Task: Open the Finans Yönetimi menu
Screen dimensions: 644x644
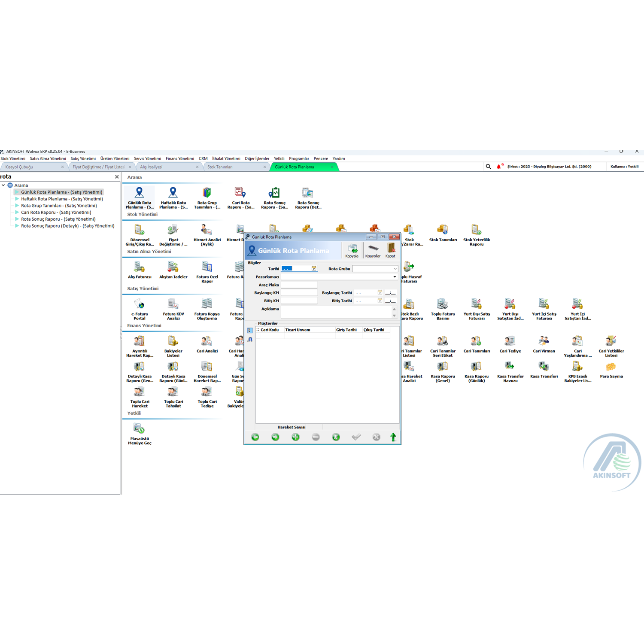Action: tap(179, 158)
